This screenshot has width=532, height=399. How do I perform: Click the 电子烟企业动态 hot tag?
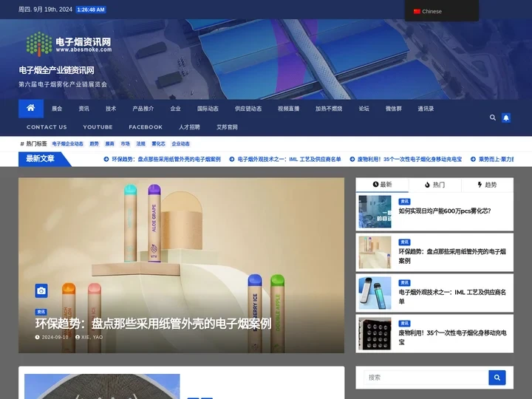coord(67,143)
